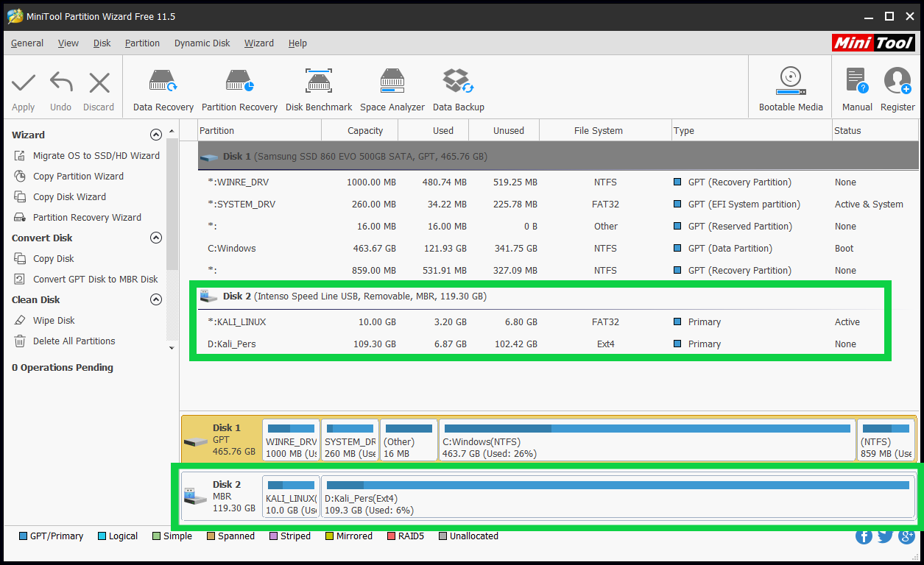Screen dimensions: 924x565
Task: Open the Partition menu
Action: (142, 43)
